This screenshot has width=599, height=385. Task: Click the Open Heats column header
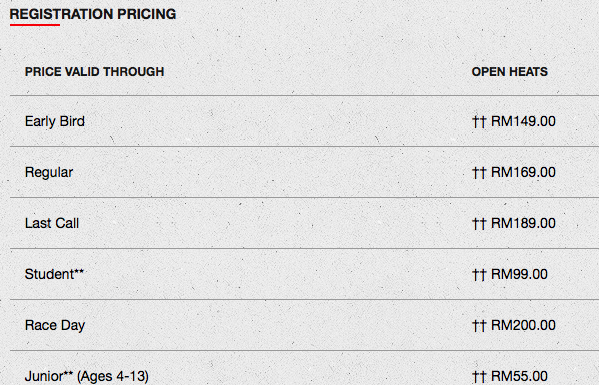pos(510,72)
